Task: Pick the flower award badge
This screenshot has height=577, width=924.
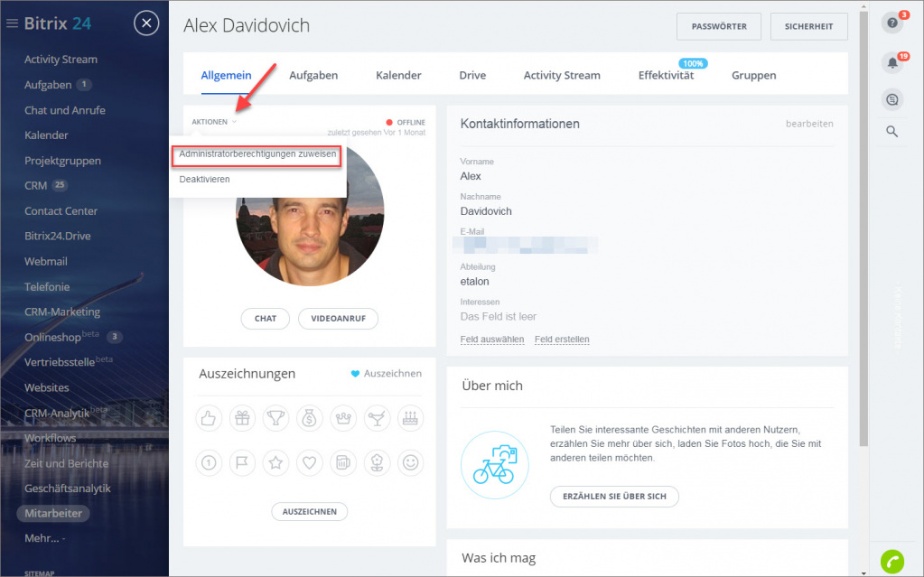Action: click(x=378, y=462)
